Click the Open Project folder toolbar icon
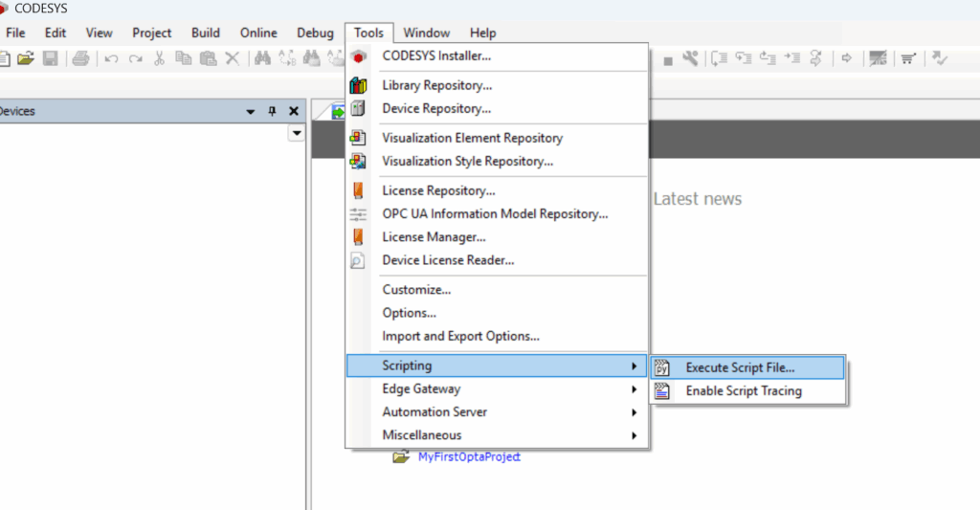This screenshot has height=510, width=980. [26, 58]
